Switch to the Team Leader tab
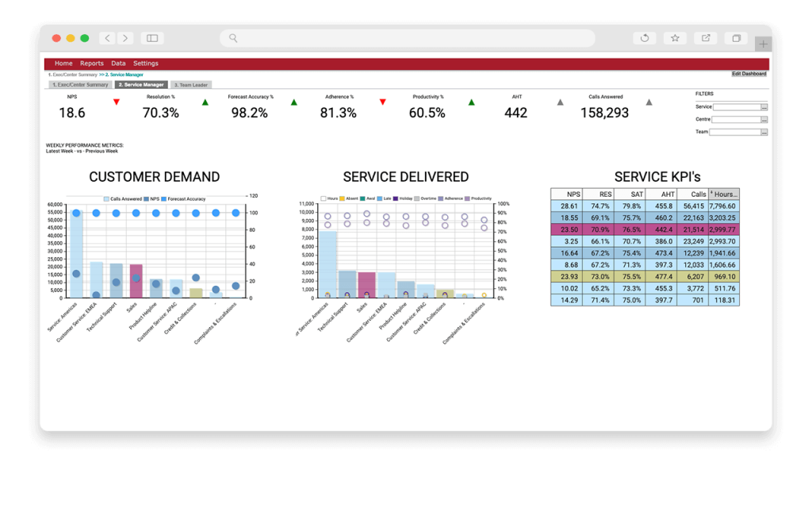The height and width of the screenshot is (508, 812). [x=191, y=84]
